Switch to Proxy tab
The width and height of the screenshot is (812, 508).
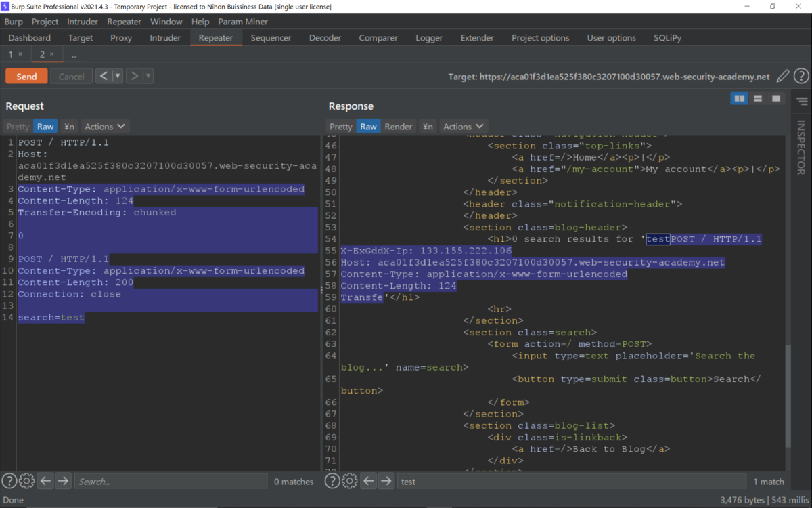click(x=121, y=38)
